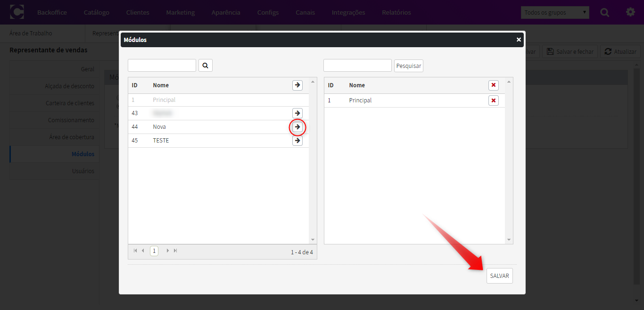Click Nome column header in left table
This screenshot has height=310, width=644.
click(161, 85)
